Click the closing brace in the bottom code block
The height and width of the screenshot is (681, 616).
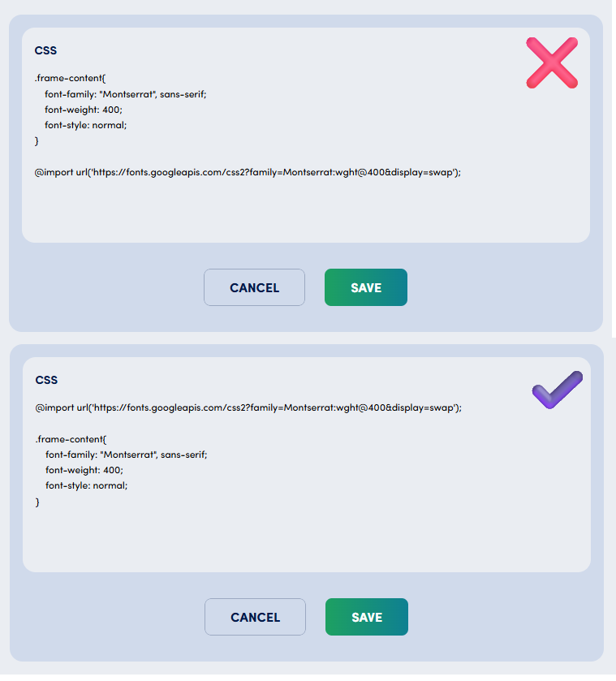click(x=37, y=502)
